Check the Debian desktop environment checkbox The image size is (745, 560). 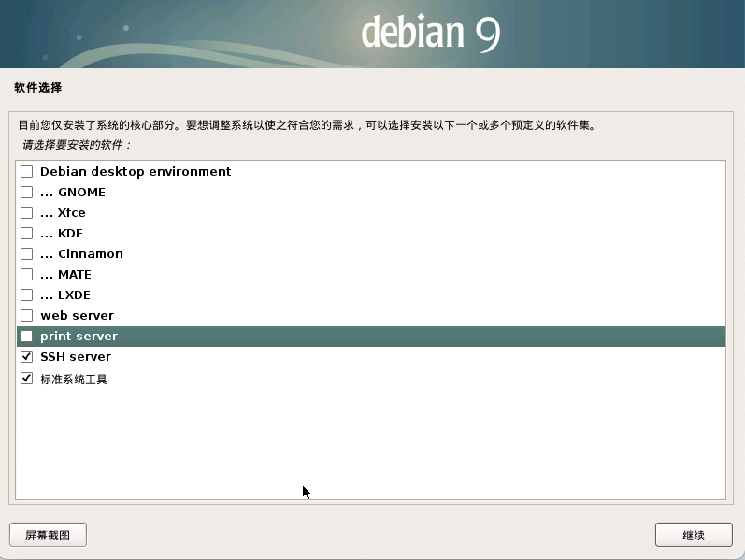[26, 172]
